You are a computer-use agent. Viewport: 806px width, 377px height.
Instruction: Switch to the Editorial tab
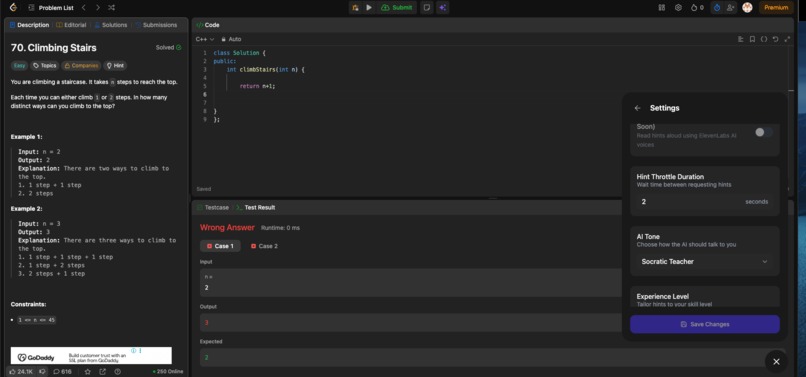click(71, 25)
